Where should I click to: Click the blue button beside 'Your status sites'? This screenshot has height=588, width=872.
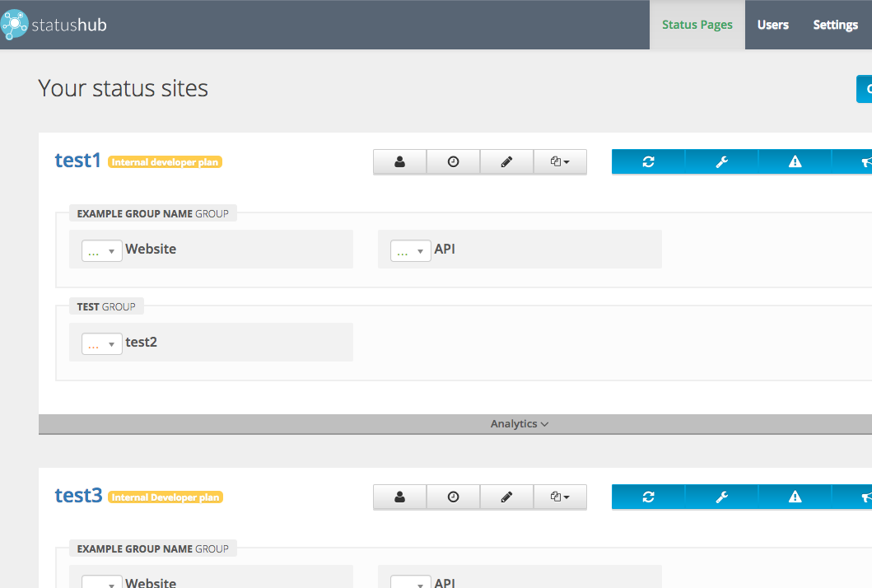click(x=865, y=89)
